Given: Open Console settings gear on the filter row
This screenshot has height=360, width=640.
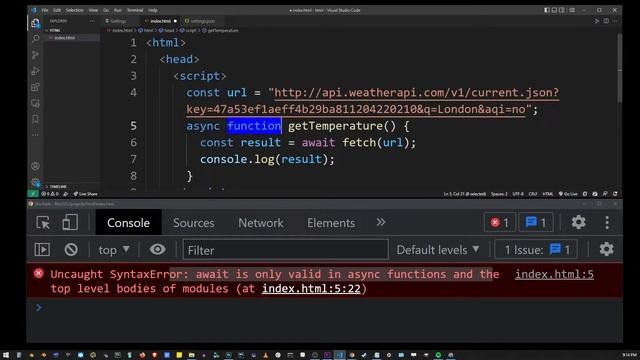Looking at the screenshot, I should (607, 249).
